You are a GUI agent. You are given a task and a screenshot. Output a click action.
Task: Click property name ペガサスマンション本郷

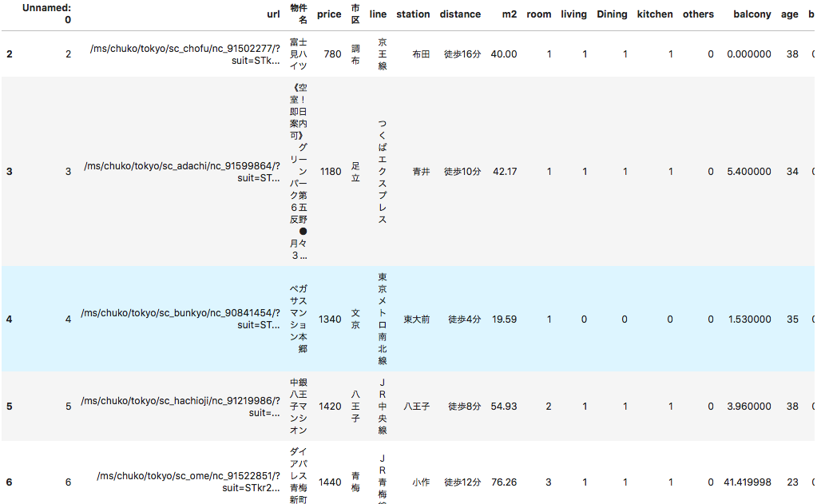tap(299, 319)
